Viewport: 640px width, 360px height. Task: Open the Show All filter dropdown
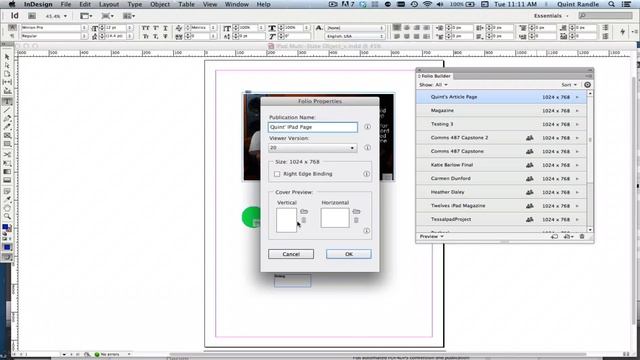point(433,85)
